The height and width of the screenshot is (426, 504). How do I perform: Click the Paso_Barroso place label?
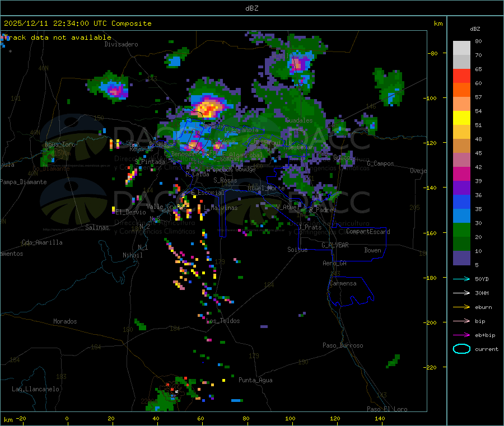pyautogui.click(x=343, y=345)
